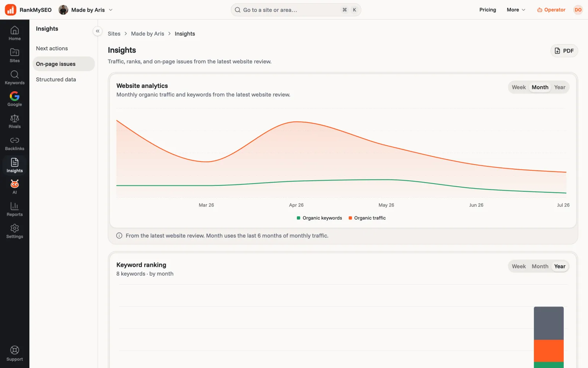Open the Reports section in sidebar

(15, 209)
